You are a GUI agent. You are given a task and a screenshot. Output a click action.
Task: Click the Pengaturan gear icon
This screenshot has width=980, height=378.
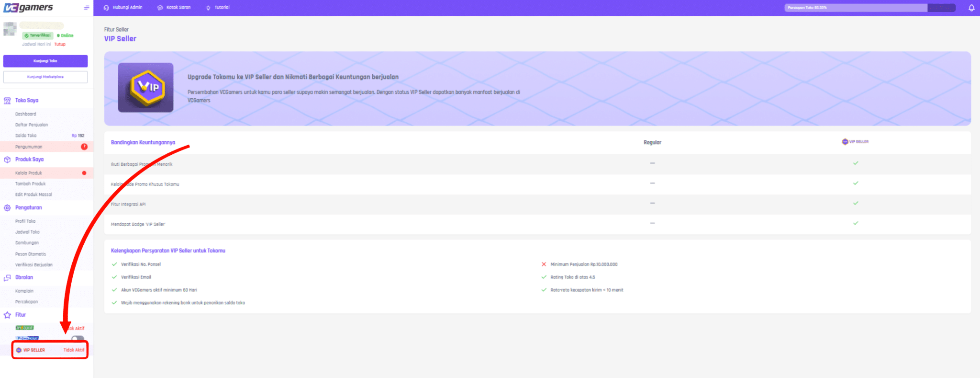tap(7, 208)
